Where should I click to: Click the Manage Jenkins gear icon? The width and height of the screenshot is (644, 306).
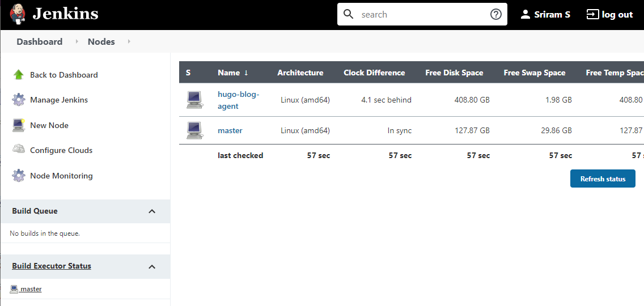pos(19,100)
